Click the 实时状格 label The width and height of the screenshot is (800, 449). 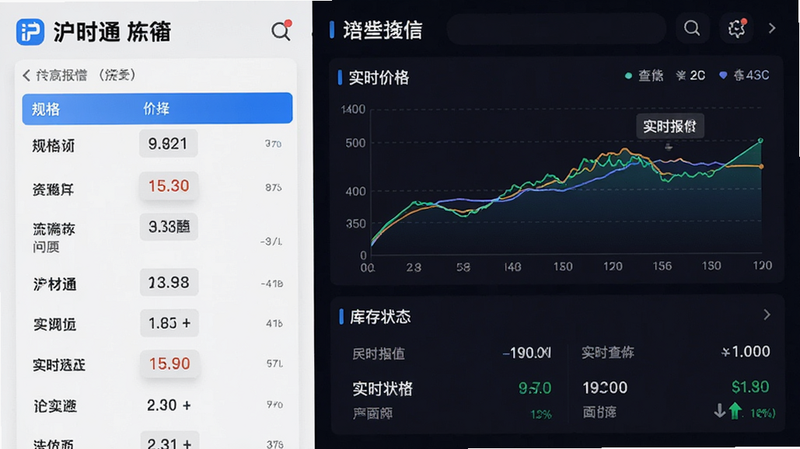382,389
